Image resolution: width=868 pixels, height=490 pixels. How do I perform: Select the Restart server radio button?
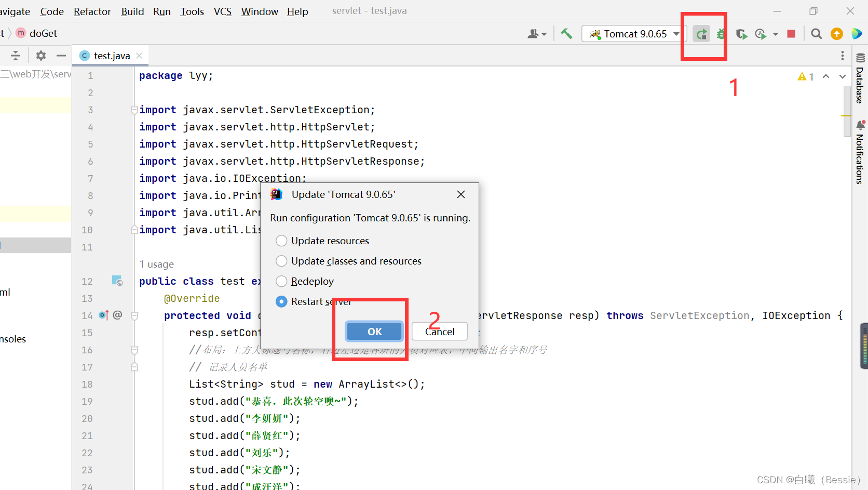pyautogui.click(x=281, y=301)
